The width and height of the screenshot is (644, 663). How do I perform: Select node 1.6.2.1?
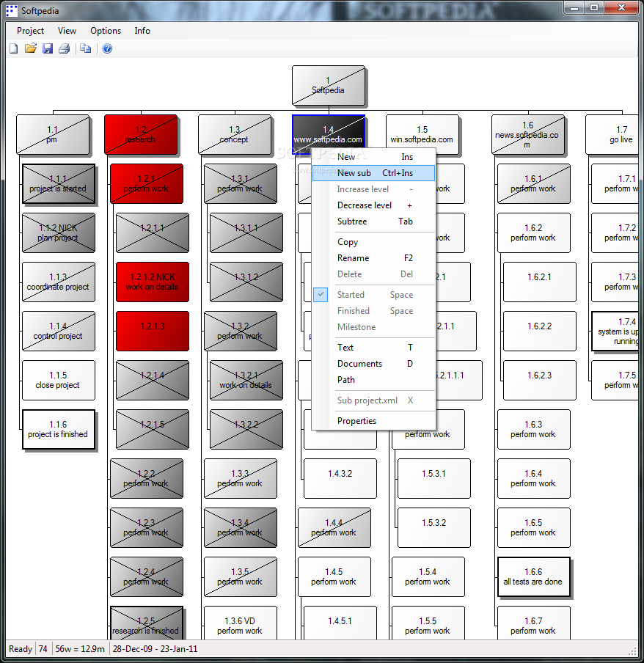pos(540,282)
